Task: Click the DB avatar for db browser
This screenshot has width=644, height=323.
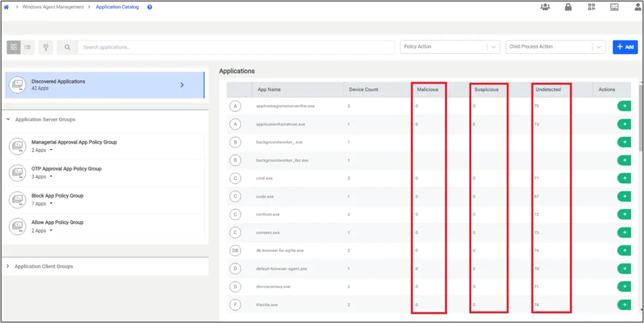Action: click(235, 250)
